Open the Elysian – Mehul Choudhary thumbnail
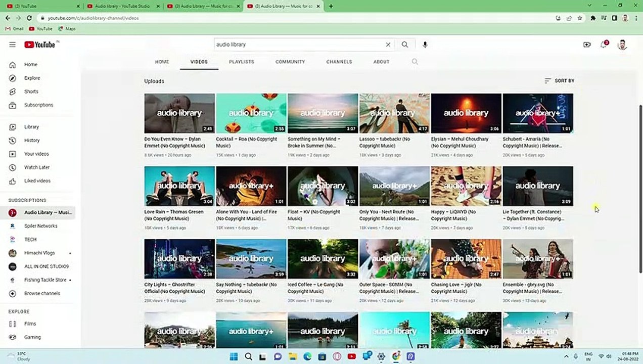 point(466,113)
